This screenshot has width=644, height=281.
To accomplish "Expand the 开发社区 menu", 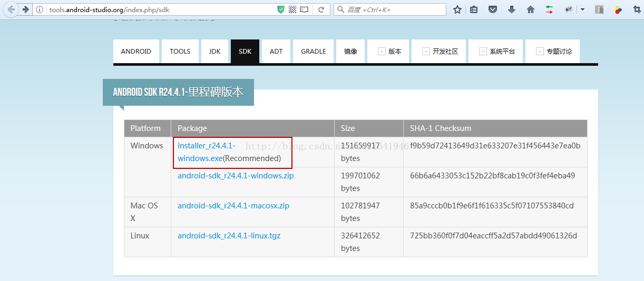I will (x=439, y=52).
